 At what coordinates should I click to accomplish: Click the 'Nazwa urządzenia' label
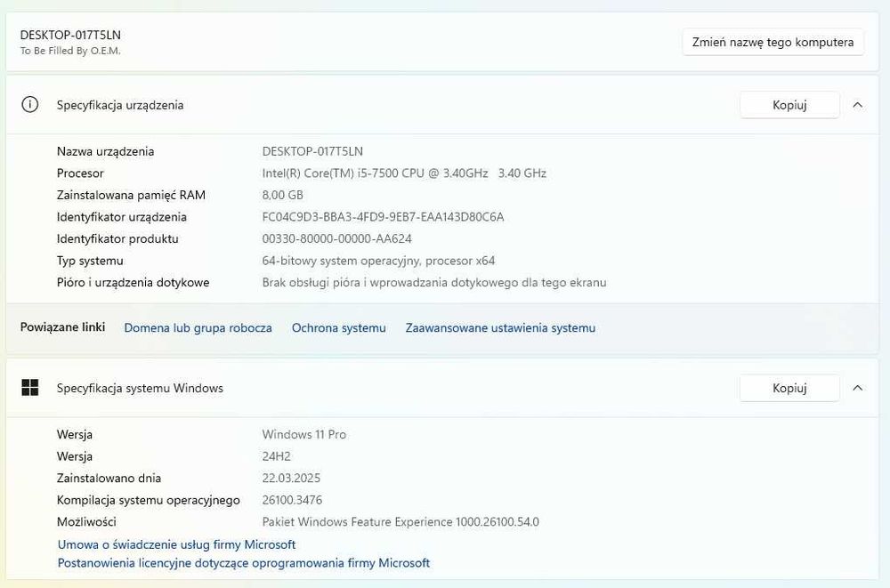point(106,151)
